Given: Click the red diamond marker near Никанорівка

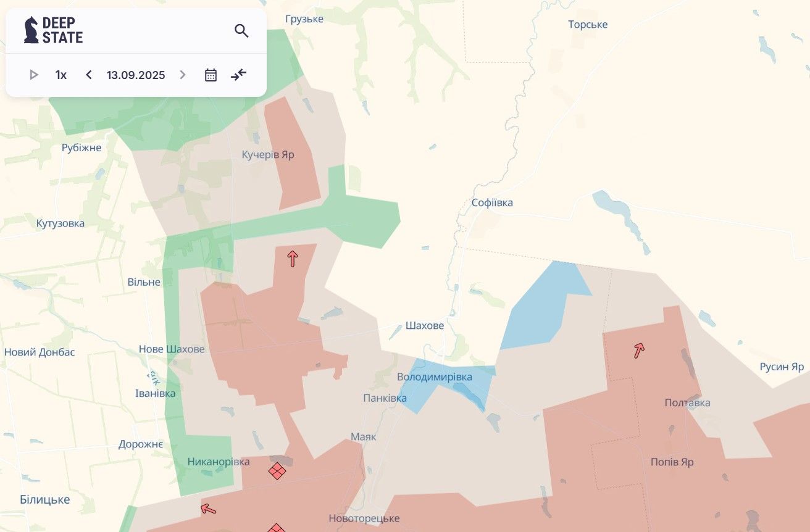Looking at the screenshot, I should pos(277,472).
